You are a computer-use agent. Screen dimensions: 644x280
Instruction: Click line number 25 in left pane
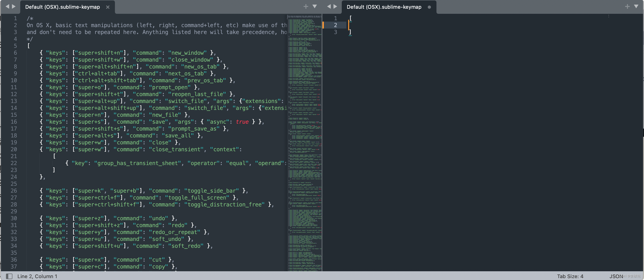[x=14, y=184]
